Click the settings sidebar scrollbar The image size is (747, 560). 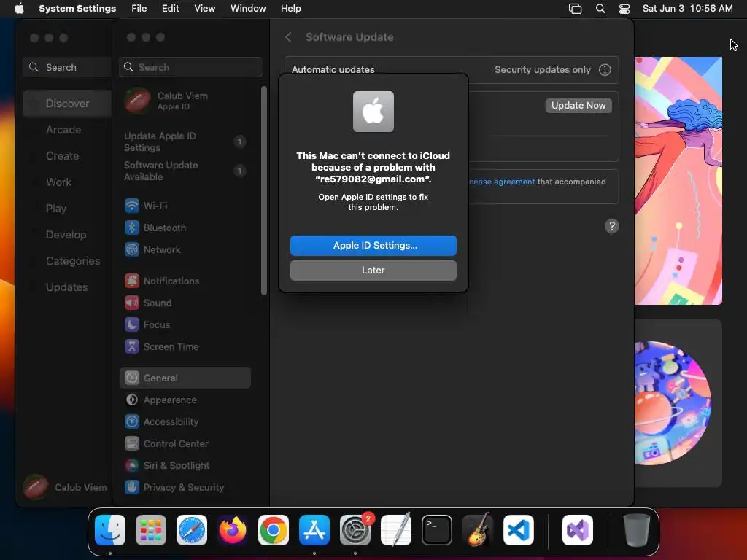point(264,190)
